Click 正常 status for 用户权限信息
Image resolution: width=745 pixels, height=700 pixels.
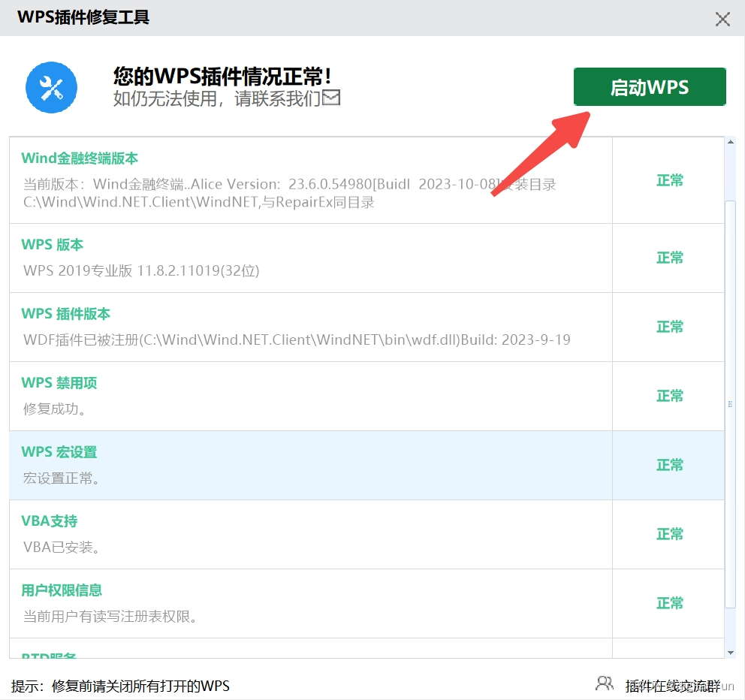coord(669,603)
